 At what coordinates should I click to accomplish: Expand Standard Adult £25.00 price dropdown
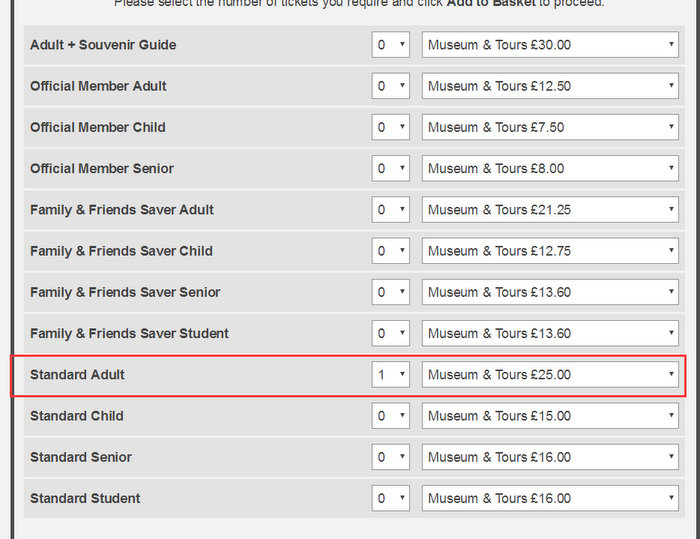tap(550, 375)
